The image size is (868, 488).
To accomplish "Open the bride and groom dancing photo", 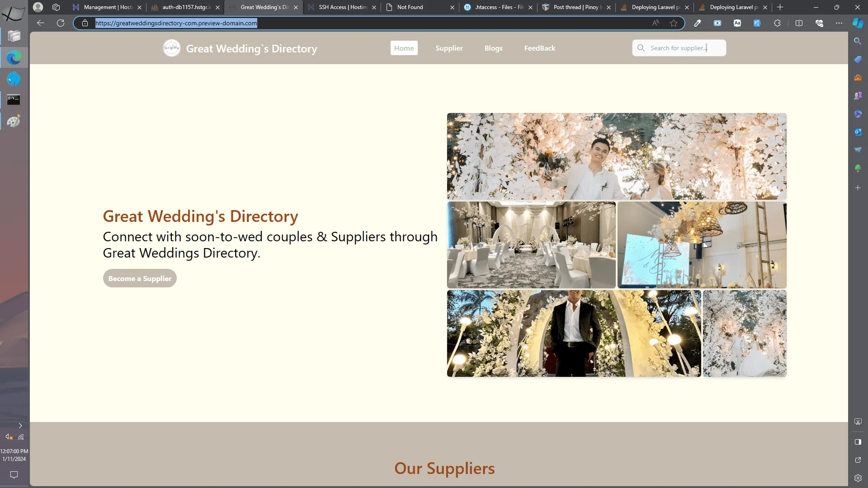I will coord(745,333).
